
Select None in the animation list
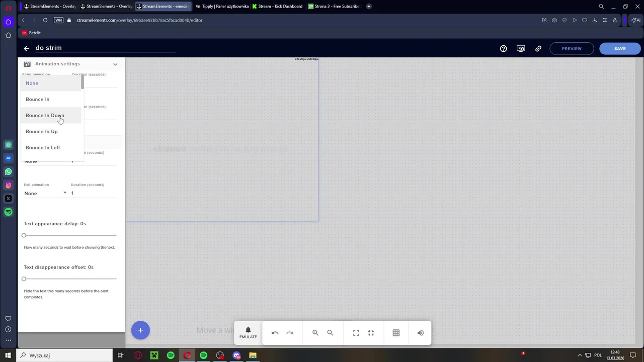pyautogui.click(x=50, y=83)
